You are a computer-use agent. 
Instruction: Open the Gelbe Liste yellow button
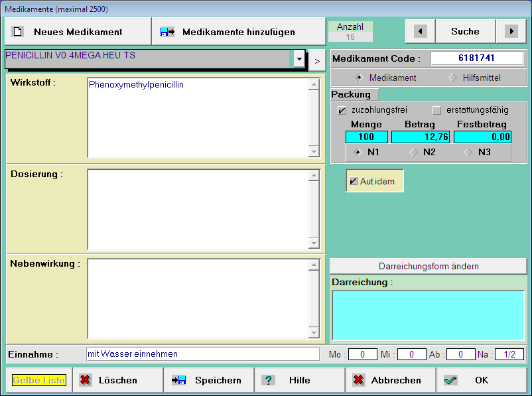tap(39, 380)
